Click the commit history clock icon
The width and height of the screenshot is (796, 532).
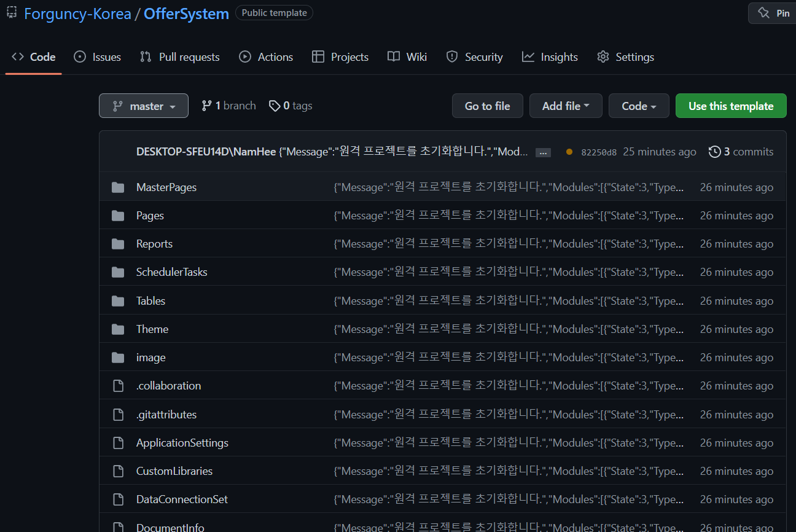[714, 152]
